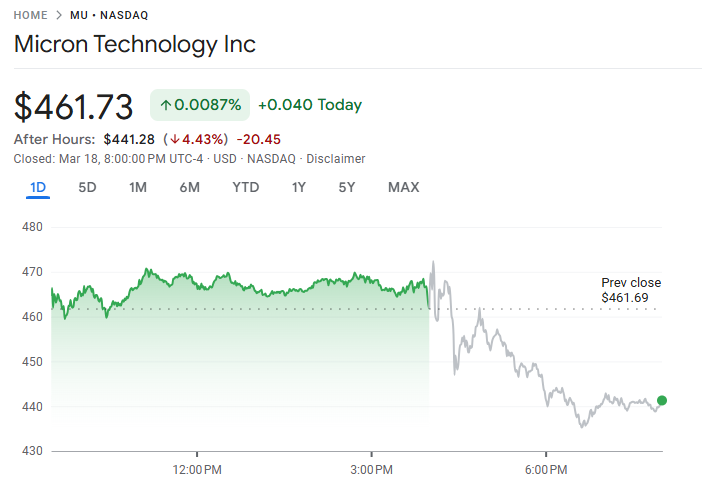Switch to the 5D chart range

(88, 187)
